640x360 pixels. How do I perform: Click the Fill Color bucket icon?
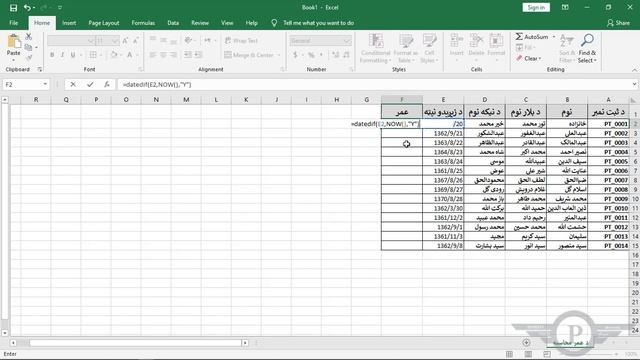(114, 55)
